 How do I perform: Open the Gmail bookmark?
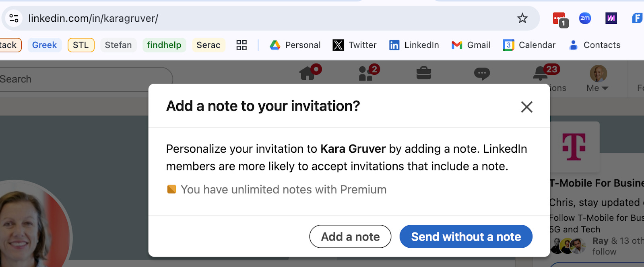tap(471, 45)
